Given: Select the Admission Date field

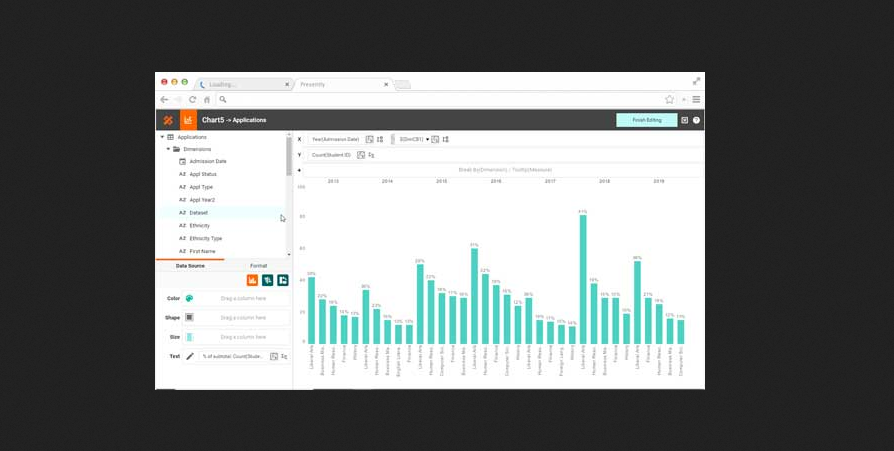Looking at the screenshot, I should [207, 161].
